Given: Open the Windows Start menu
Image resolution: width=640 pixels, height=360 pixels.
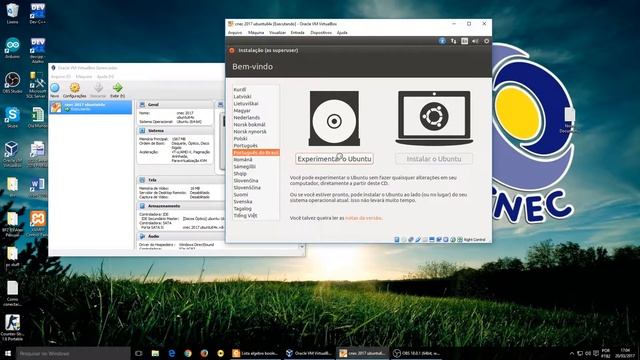Looking at the screenshot, I should (7, 353).
